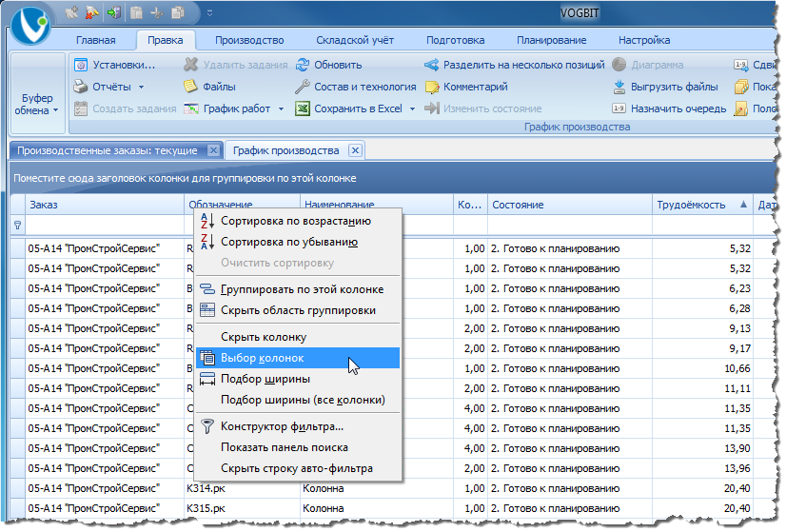Click the Файлы note icon
This screenshot has height=532, width=786.
pos(190,87)
